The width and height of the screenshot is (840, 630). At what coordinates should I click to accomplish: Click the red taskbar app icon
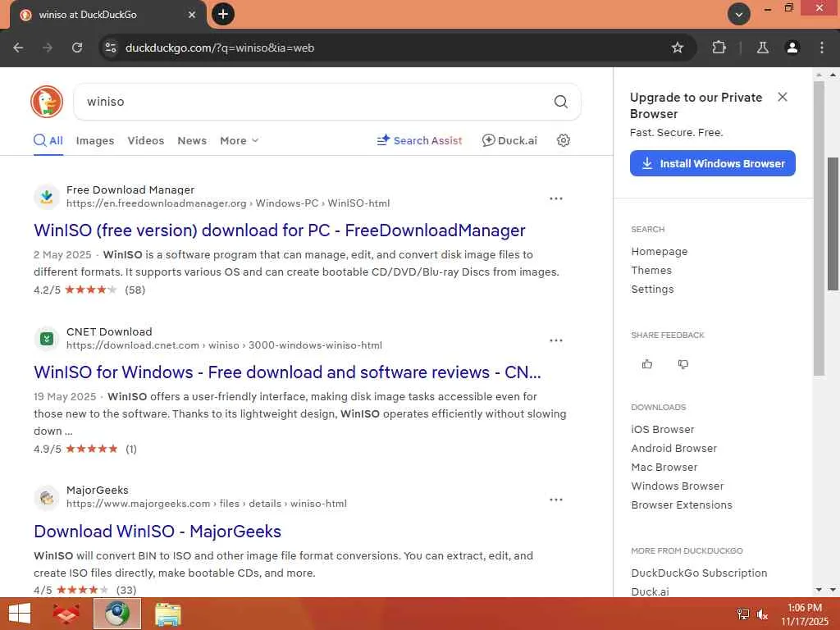coord(66,614)
